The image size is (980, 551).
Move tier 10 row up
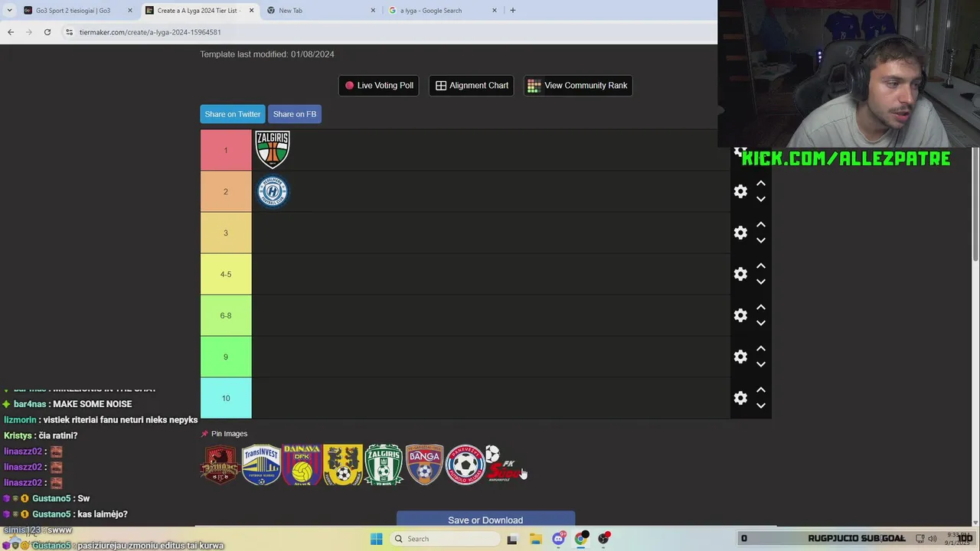[761, 390]
